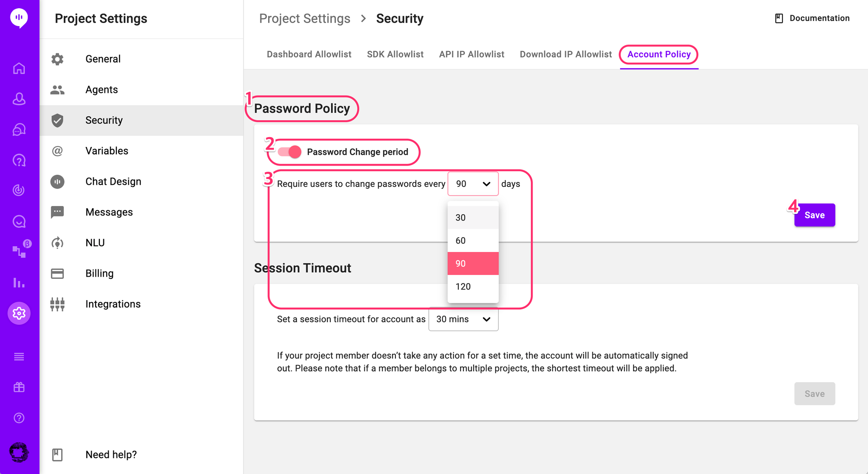Click the home icon in purple sidebar
This screenshot has width=868, height=474.
(x=19, y=69)
